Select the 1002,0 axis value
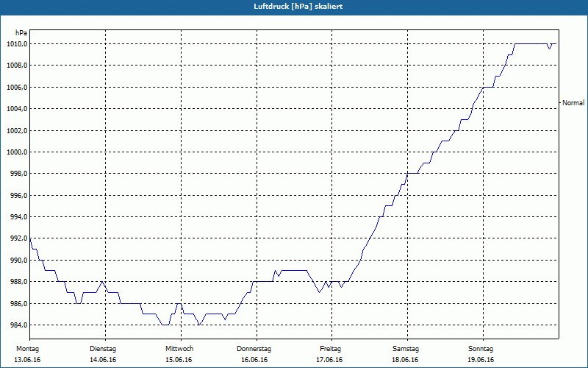 17,131
